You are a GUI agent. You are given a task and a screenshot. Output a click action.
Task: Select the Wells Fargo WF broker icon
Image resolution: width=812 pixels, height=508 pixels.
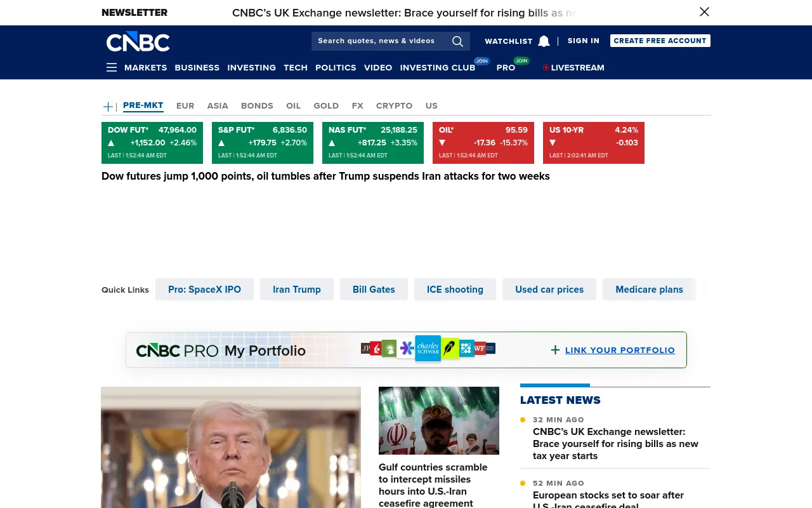pyautogui.click(x=480, y=348)
